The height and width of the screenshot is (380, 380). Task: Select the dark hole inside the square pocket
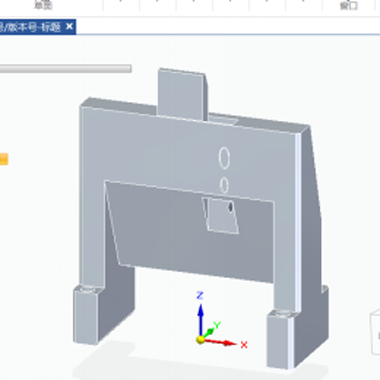(230, 207)
